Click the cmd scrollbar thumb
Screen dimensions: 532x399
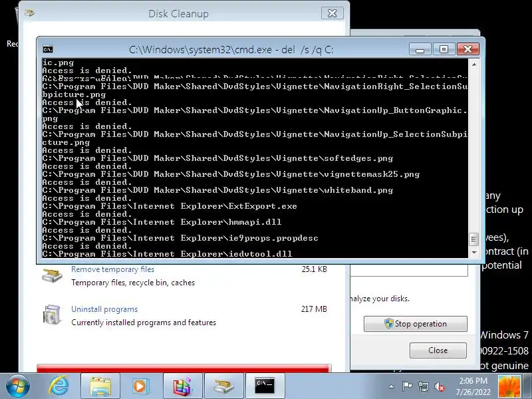pyautogui.click(x=474, y=239)
